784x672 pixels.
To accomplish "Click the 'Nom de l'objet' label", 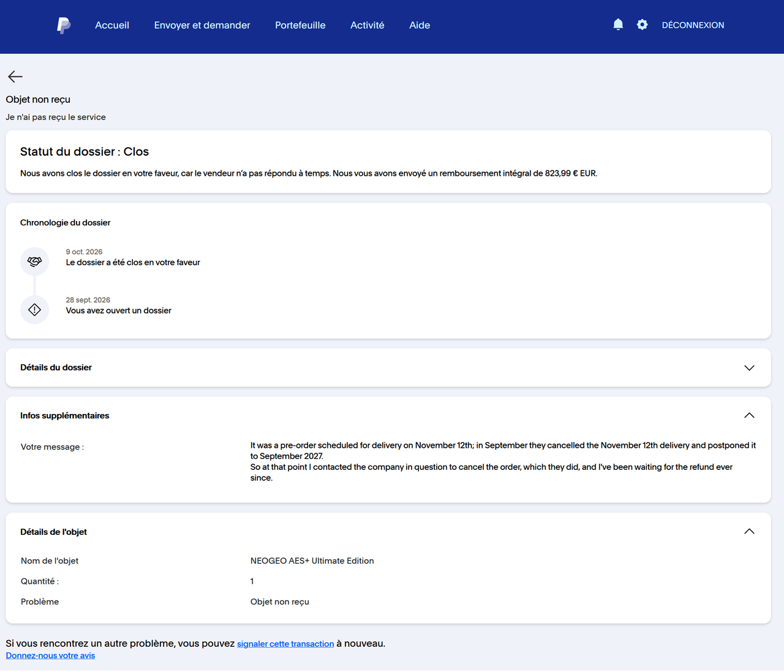I will (x=50, y=561).
